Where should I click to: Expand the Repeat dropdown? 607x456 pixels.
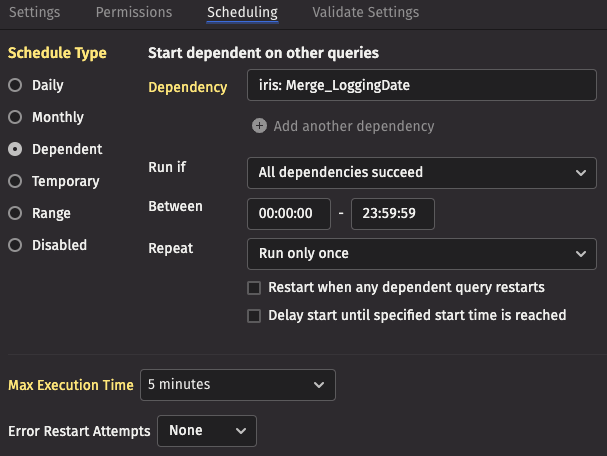421,254
